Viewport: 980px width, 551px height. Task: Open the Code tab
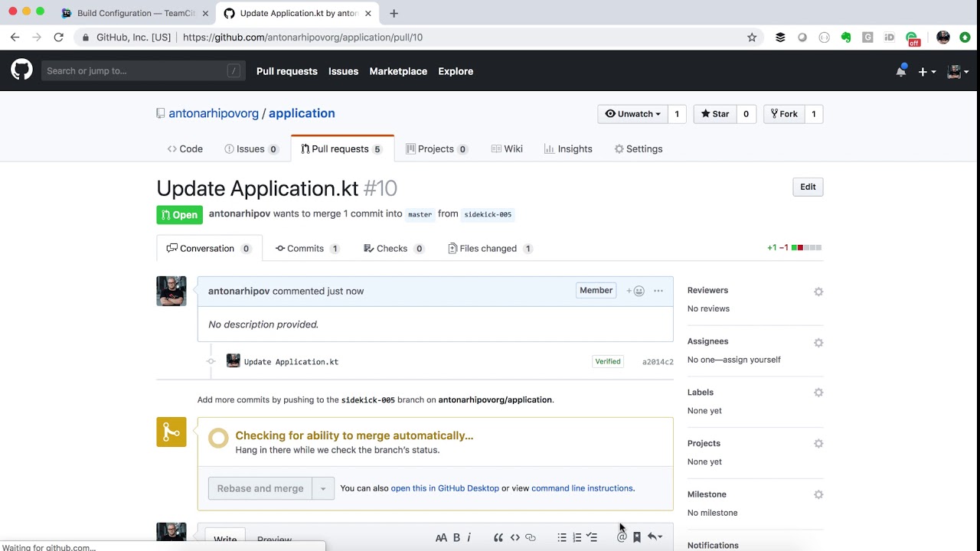point(185,148)
